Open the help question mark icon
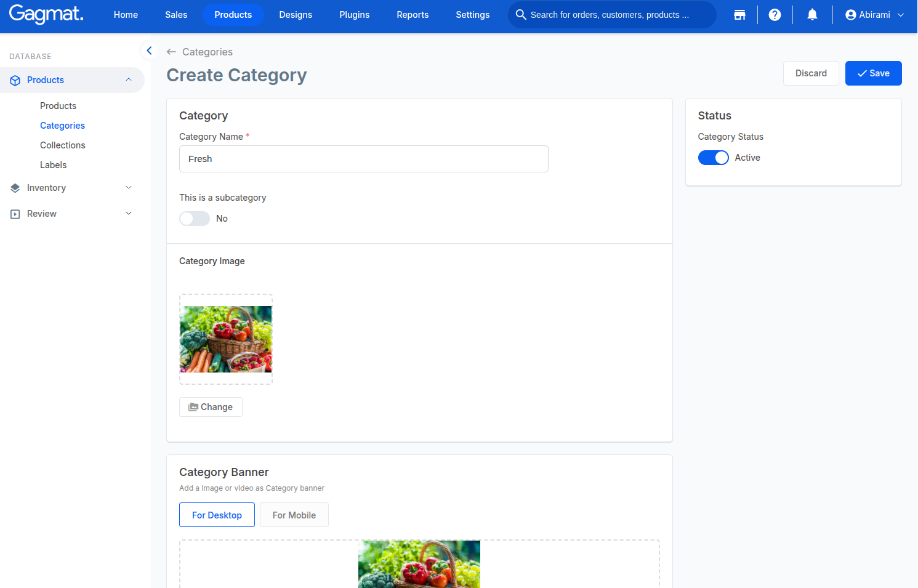 tap(775, 15)
